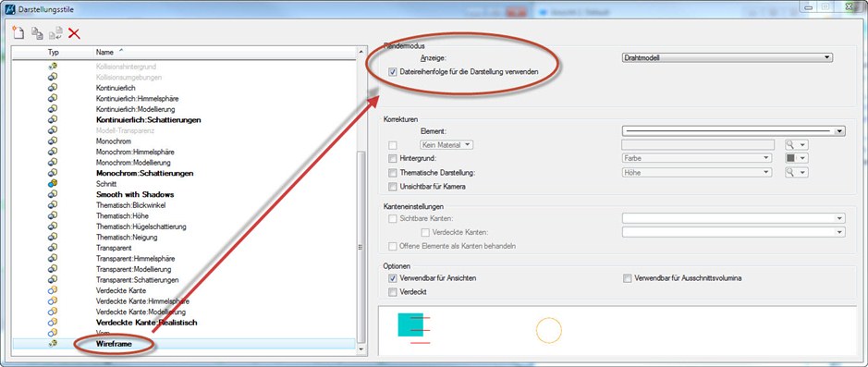Click the Wireframe style type icon
Screen dimensions: 868x367
[x=53, y=344]
